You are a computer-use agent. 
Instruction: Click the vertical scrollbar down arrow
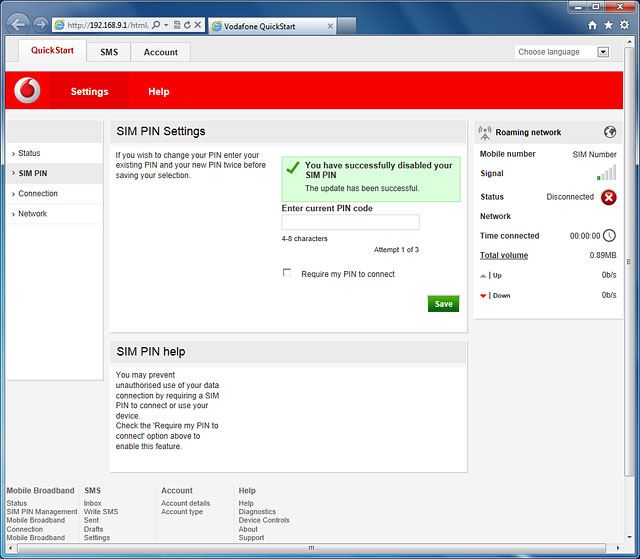(x=629, y=538)
